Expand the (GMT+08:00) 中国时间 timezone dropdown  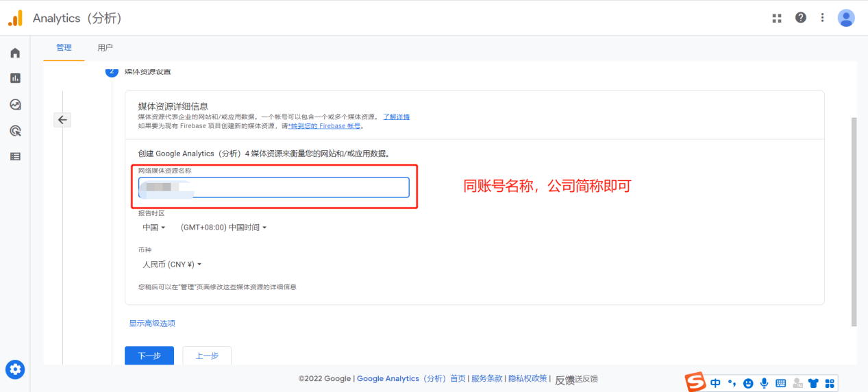click(223, 228)
